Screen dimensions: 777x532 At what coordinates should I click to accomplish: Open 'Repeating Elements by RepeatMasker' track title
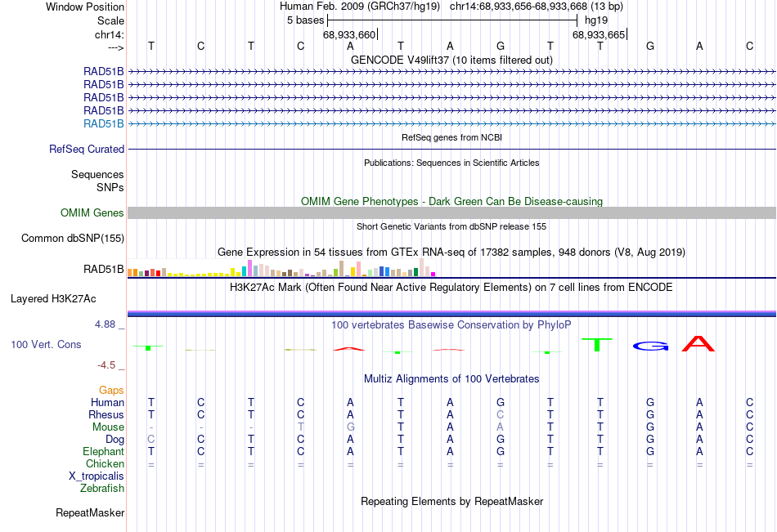click(451, 501)
